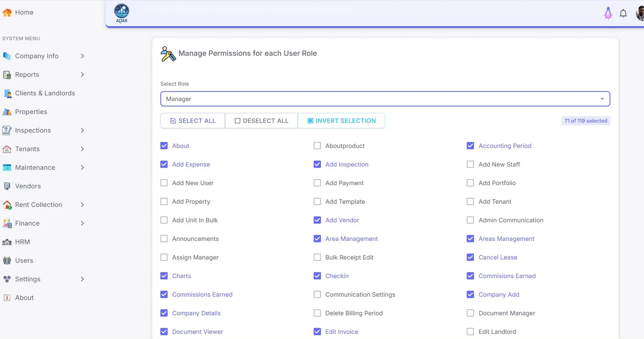The height and width of the screenshot is (339, 644).
Task: Click the Charts permission label
Action: coord(182,276)
